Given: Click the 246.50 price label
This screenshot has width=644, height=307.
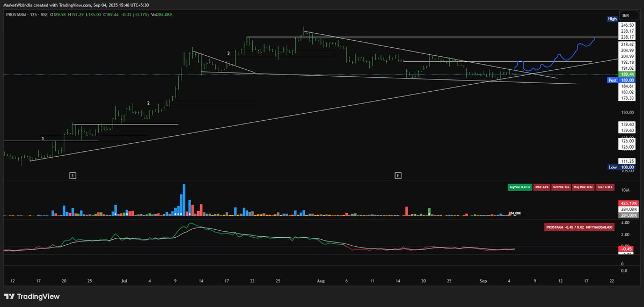Looking at the screenshot, I should click(627, 25).
